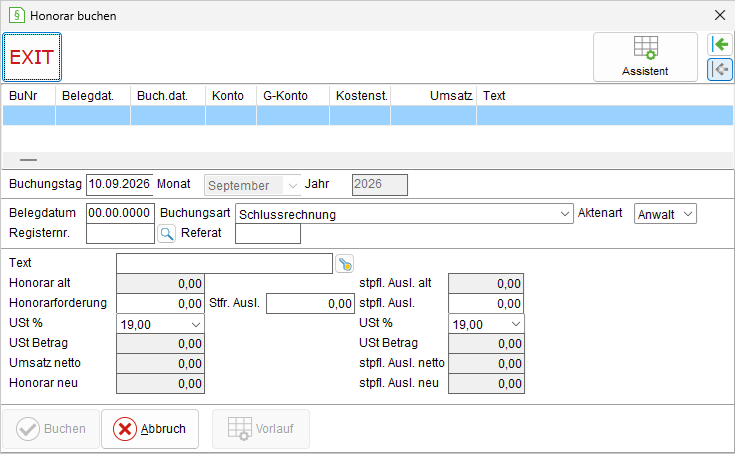This screenshot has height=454, width=735.
Task: Click the stpfl. Ausl. neu value field
Action: [x=486, y=384]
